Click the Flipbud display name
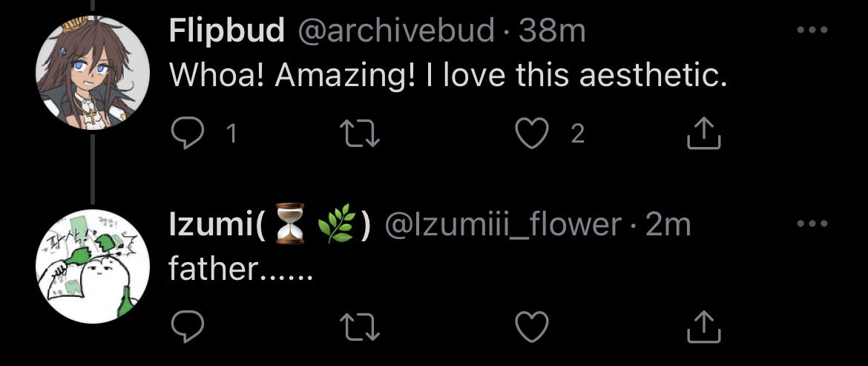Image resolution: width=868 pixels, height=366 pixels. [227, 31]
